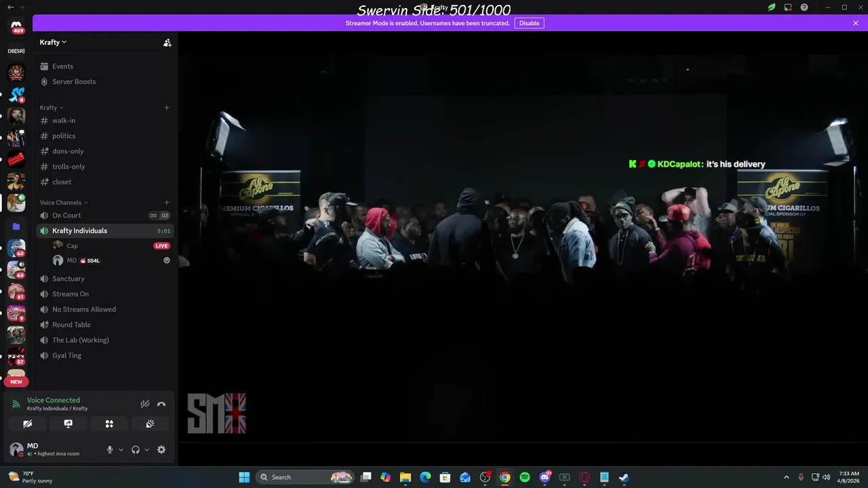Open Microsoft Edge from taskbar
868x488 pixels.
click(x=425, y=477)
